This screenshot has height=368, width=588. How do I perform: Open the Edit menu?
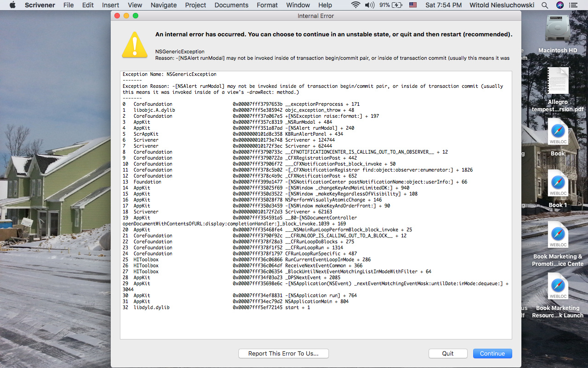click(x=88, y=5)
